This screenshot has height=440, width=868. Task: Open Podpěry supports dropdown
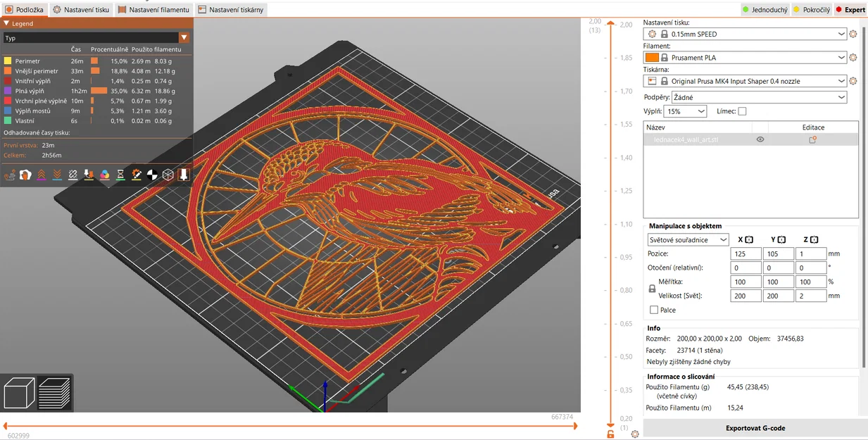coord(759,97)
